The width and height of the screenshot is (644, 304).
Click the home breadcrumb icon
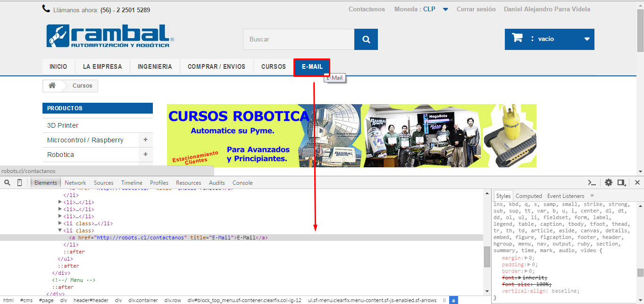click(x=52, y=85)
